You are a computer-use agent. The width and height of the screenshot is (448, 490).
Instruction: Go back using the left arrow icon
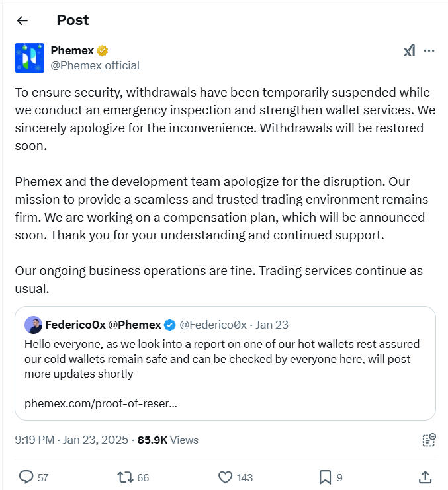(22, 20)
